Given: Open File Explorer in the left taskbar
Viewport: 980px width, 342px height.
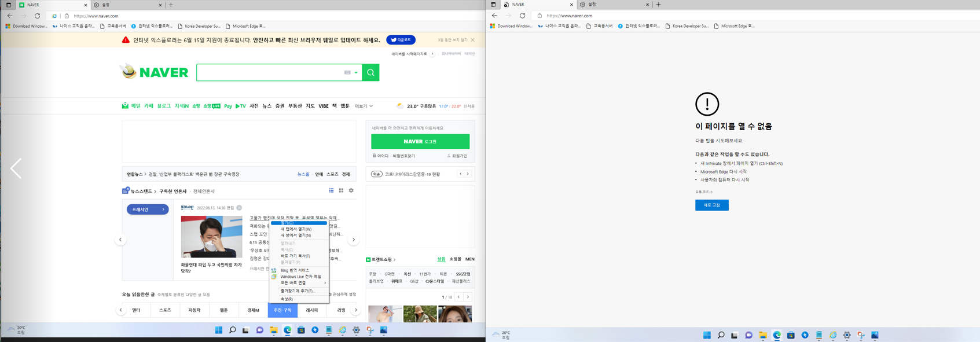Looking at the screenshot, I should [274, 330].
